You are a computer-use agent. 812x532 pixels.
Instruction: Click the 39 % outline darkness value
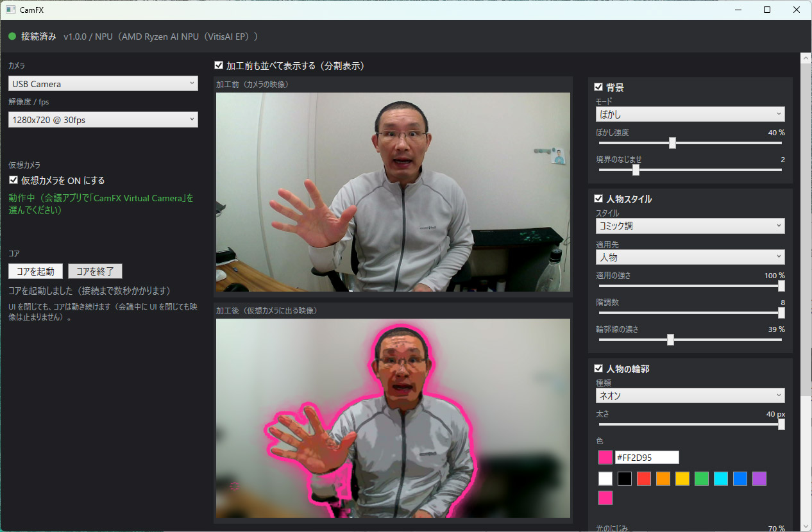point(776,329)
